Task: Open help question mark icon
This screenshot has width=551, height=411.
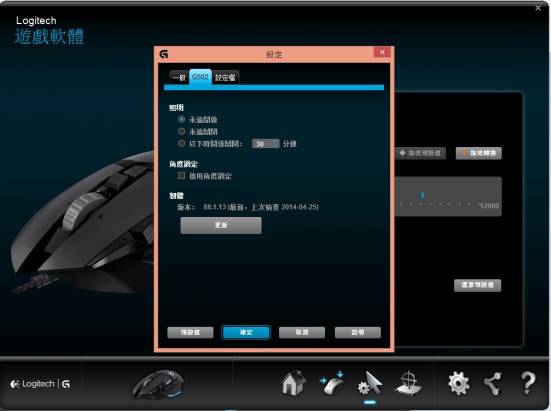Action: (528, 383)
